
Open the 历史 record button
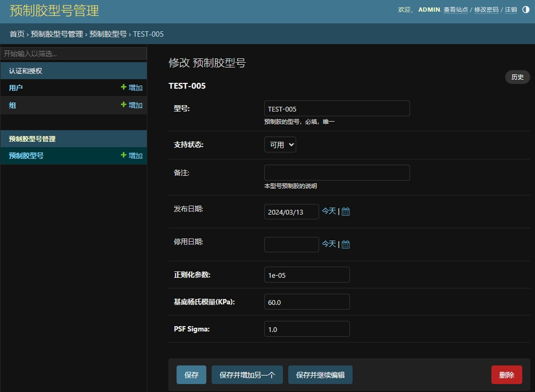[x=517, y=77]
